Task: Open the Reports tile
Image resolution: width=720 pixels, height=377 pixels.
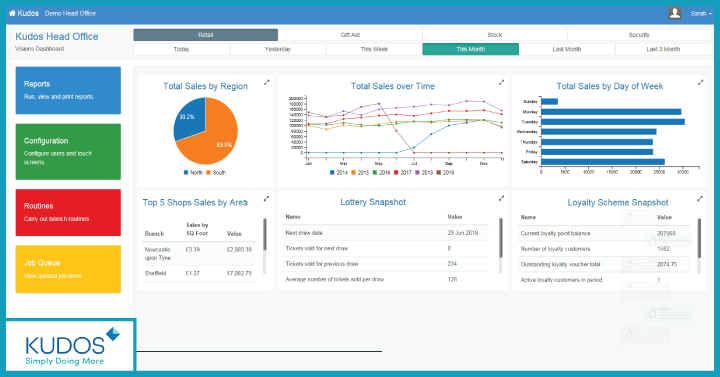Action: tap(68, 90)
